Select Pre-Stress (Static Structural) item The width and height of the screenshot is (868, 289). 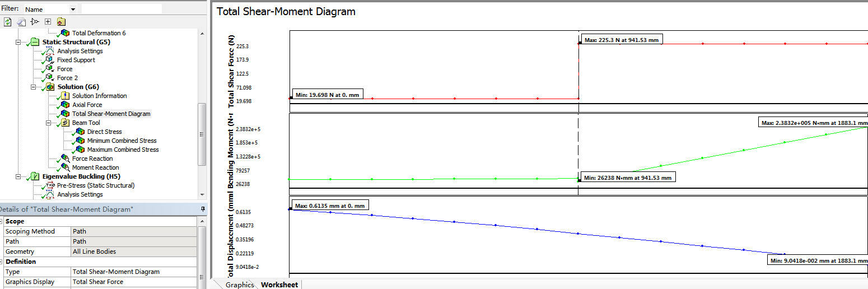pos(95,185)
